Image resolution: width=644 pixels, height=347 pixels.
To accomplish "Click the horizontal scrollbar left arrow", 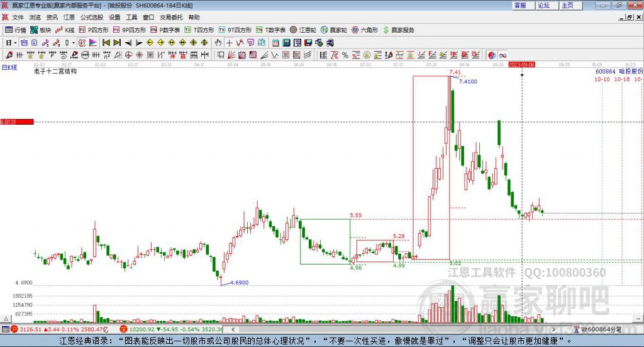I will click(x=233, y=329).
